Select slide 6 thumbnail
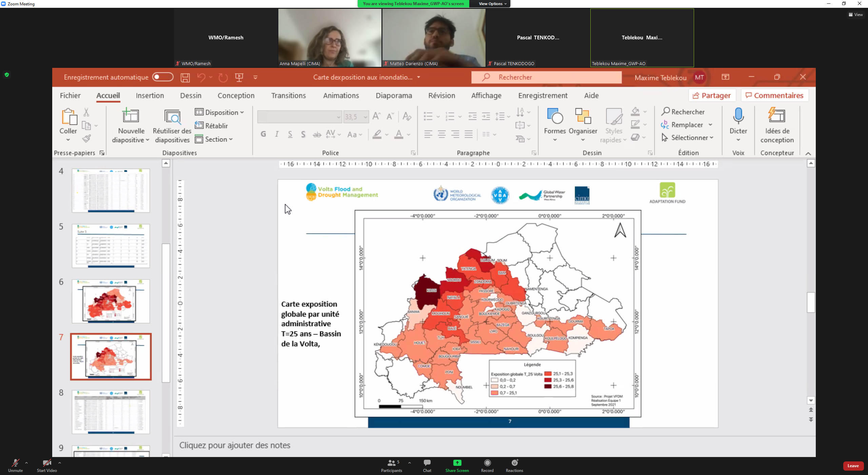Image resolution: width=868 pixels, height=475 pixels. point(111,301)
